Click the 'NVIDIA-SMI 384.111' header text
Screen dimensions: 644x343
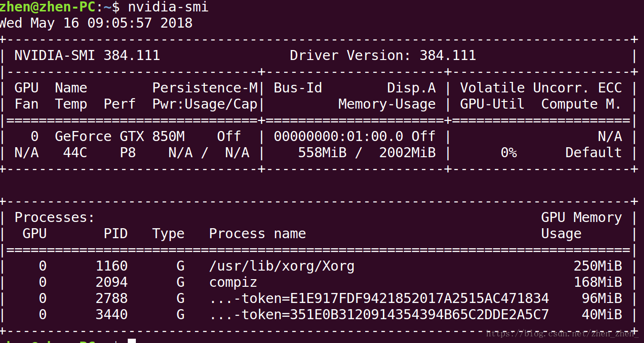click(x=87, y=55)
